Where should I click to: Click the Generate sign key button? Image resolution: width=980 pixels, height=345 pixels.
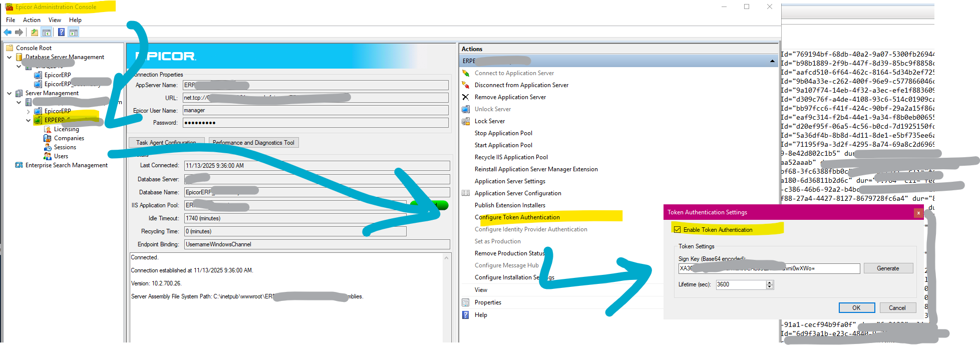pyautogui.click(x=888, y=268)
